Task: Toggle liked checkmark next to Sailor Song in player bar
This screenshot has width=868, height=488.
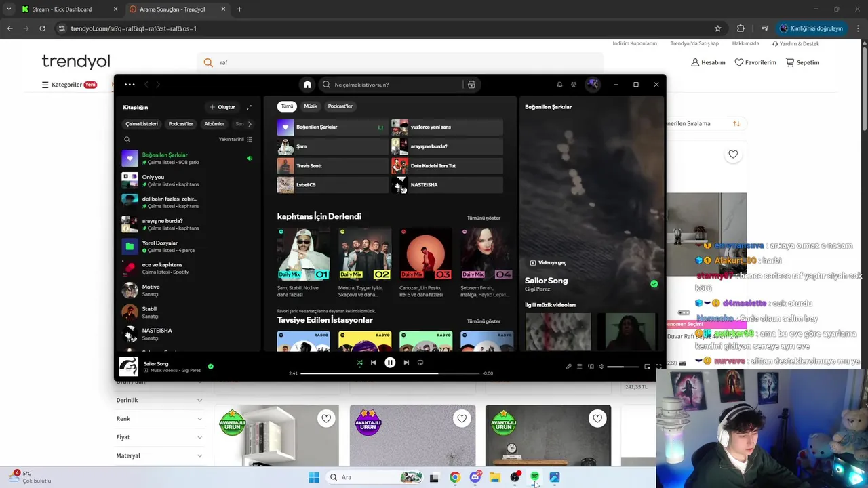Action: click(x=210, y=366)
